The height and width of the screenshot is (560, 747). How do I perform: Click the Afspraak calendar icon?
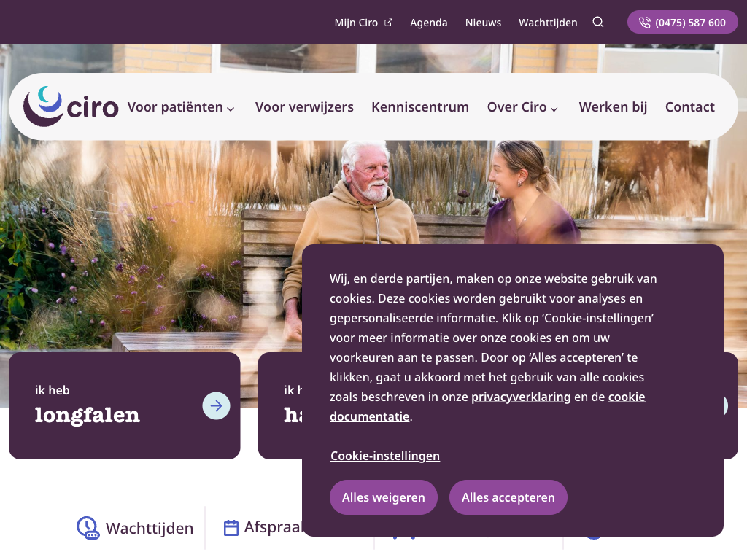[231, 528]
